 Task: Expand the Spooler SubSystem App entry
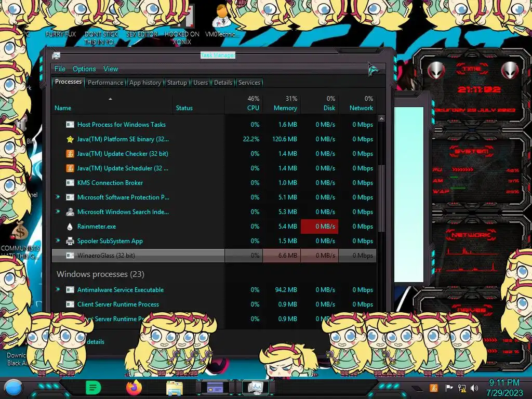pyautogui.click(x=58, y=241)
